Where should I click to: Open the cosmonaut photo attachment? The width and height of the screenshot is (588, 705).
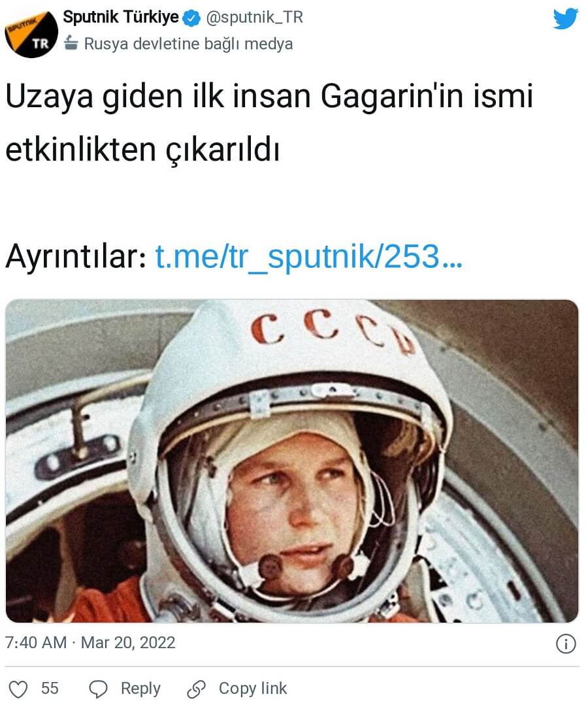(292, 461)
